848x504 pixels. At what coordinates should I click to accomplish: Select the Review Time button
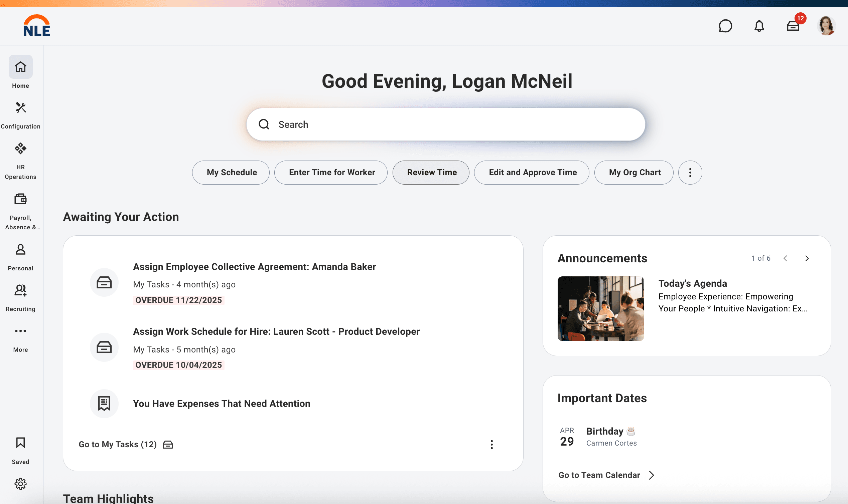pos(430,172)
